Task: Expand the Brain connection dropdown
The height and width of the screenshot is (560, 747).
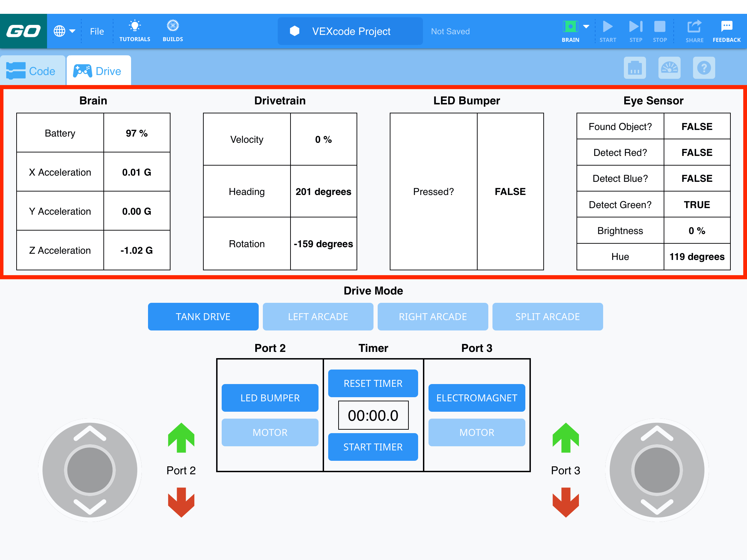Action: coord(586,26)
